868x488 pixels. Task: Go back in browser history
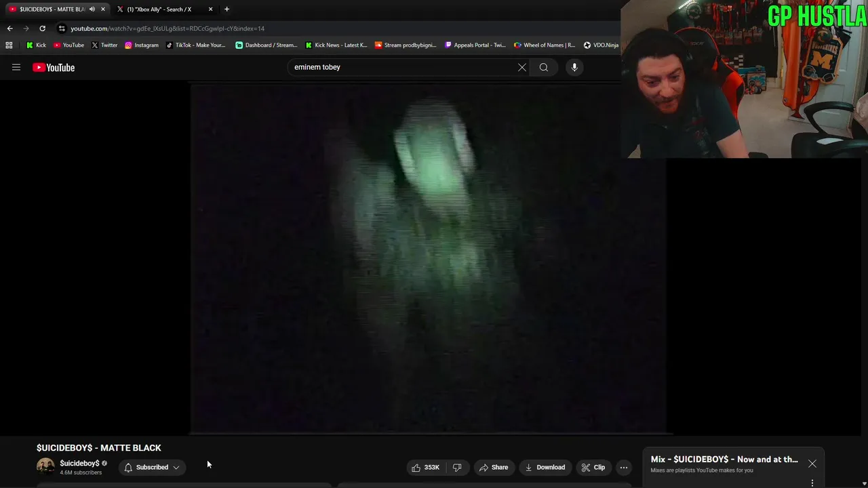(9, 28)
